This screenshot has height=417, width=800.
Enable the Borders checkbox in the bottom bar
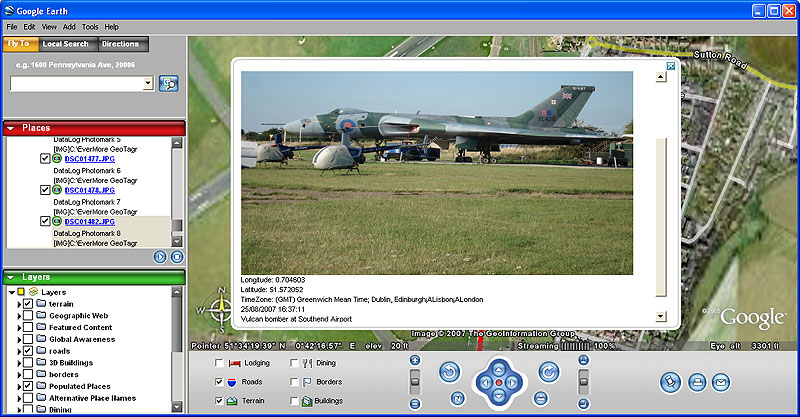pyautogui.click(x=294, y=382)
